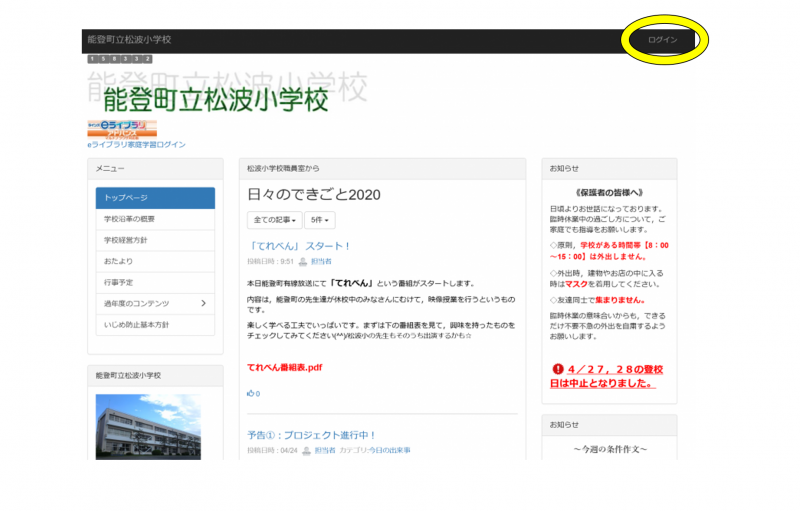Open 学校沿革の概要 menu item
Image resolution: width=800 pixels, height=511 pixels.
pos(155,219)
